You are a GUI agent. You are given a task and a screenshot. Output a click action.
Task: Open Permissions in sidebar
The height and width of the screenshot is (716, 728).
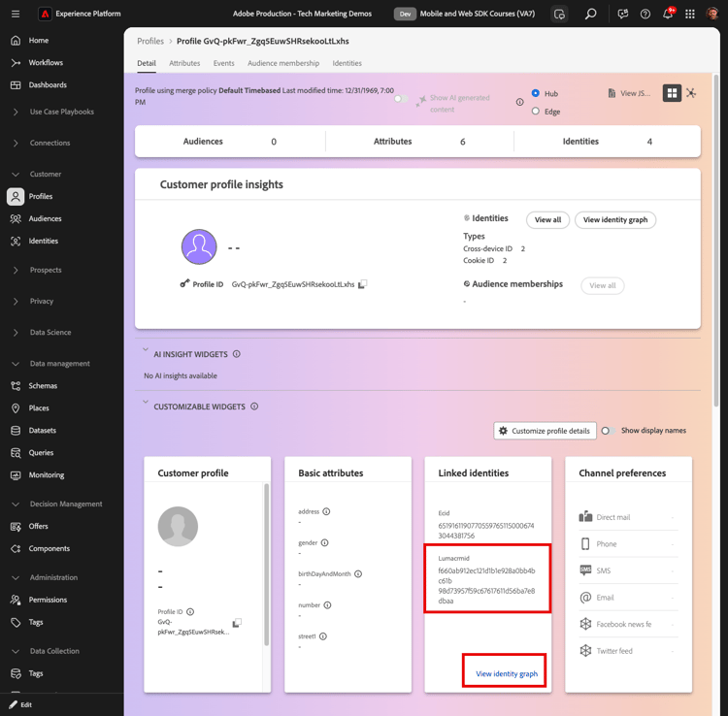48,600
